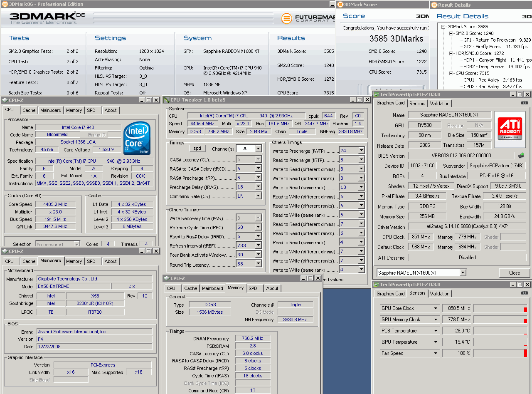Open the PCB Temperature sensor dropdown
Screen dimensions: 532x394
[436, 331]
